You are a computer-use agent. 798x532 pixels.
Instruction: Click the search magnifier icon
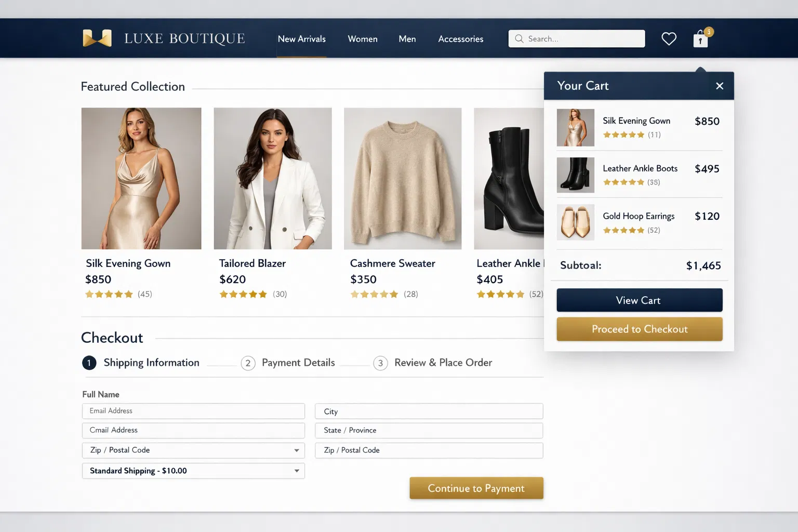519,38
